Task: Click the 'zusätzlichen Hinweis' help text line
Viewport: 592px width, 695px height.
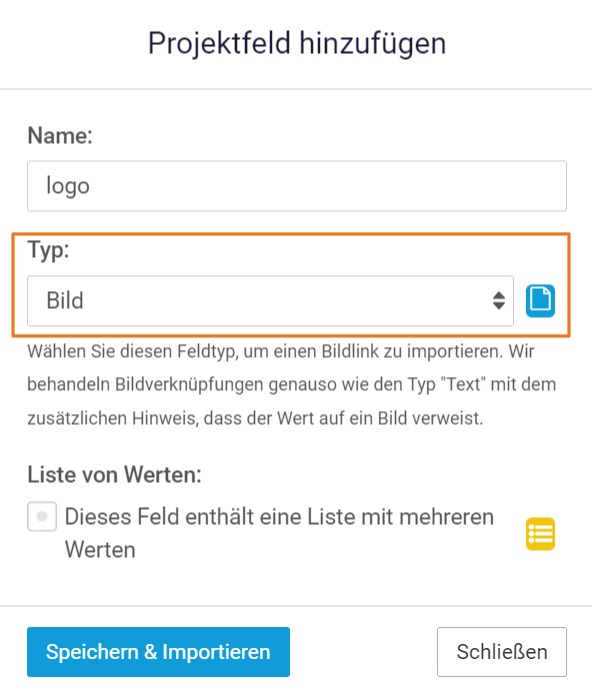Action: pos(255,418)
